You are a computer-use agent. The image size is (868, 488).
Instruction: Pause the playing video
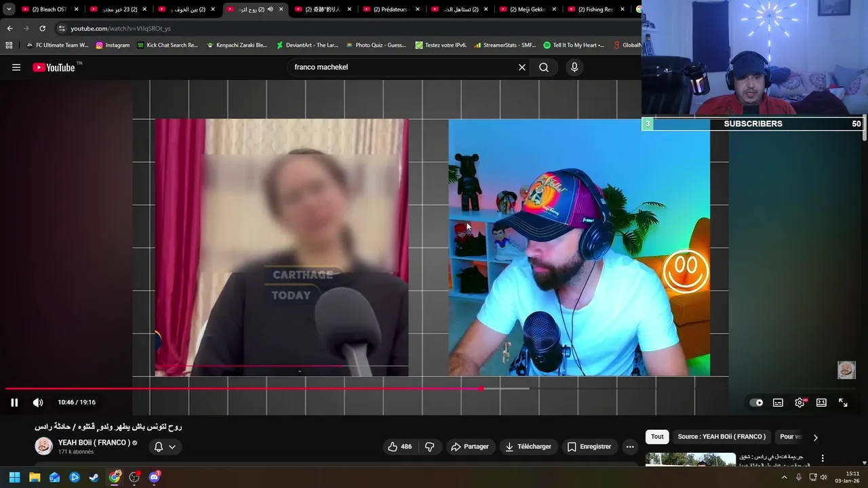click(14, 403)
